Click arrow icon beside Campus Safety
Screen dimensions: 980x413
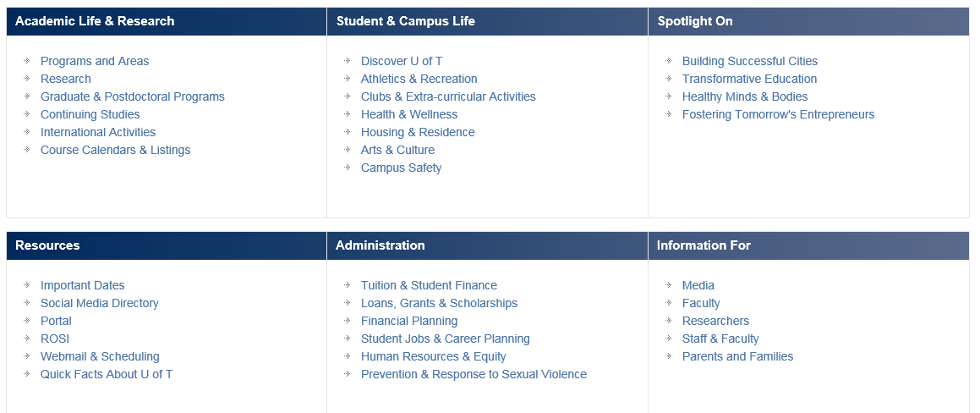pos(348,168)
